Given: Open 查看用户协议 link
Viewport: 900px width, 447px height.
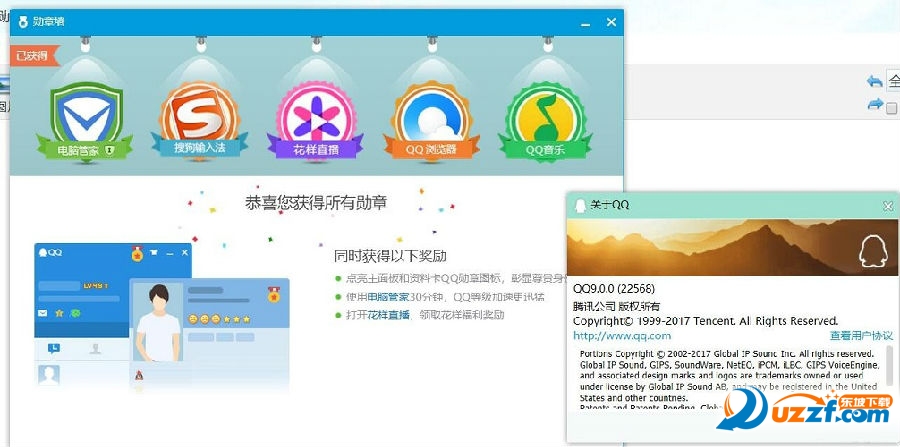Looking at the screenshot, I should click(x=861, y=336).
